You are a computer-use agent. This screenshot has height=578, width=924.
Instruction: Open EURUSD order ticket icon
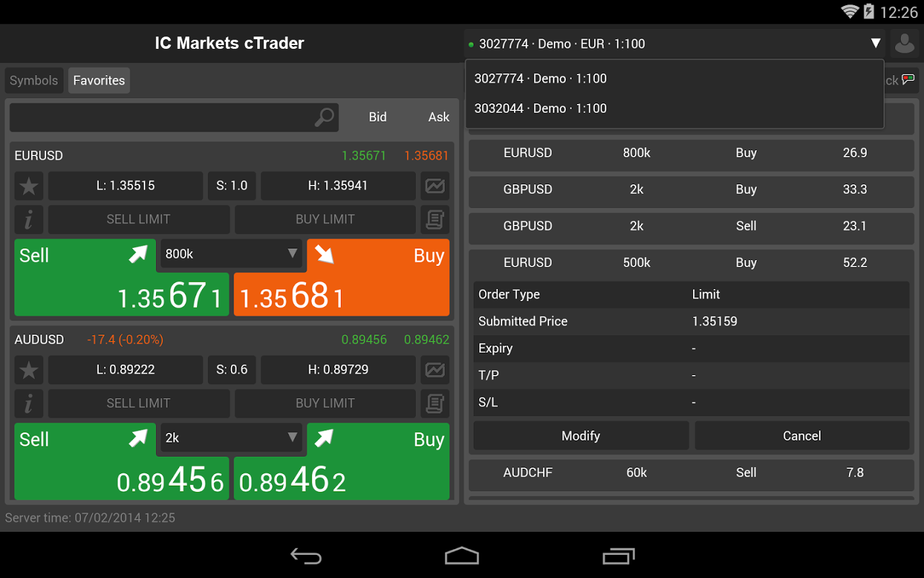[x=435, y=220]
